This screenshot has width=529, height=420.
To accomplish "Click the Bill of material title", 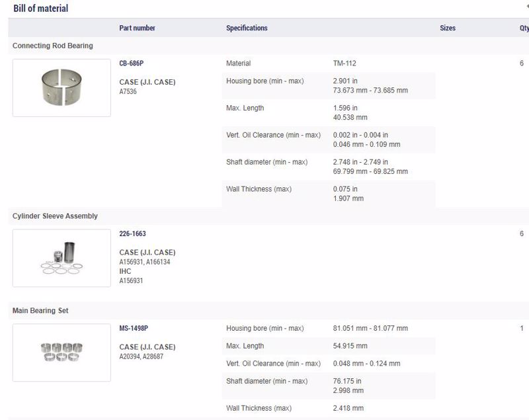I will pyautogui.click(x=41, y=8).
